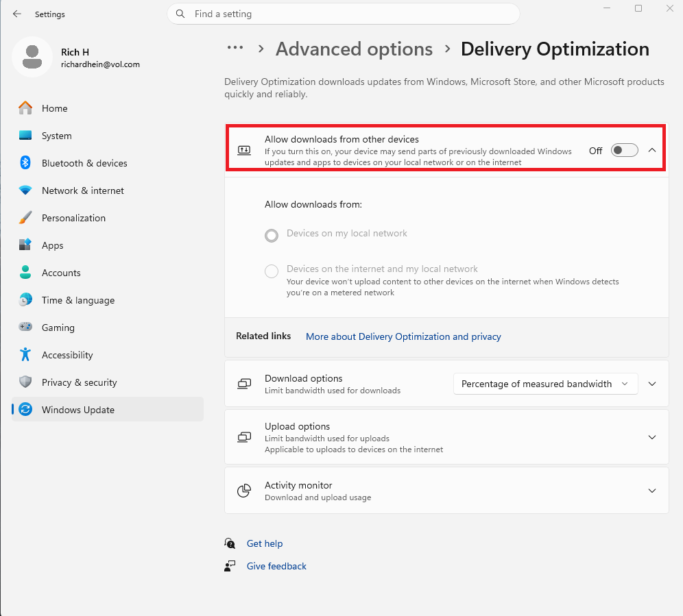Click the Get help headset icon
This screenshot has width=683, height=616.
(230, 543)
